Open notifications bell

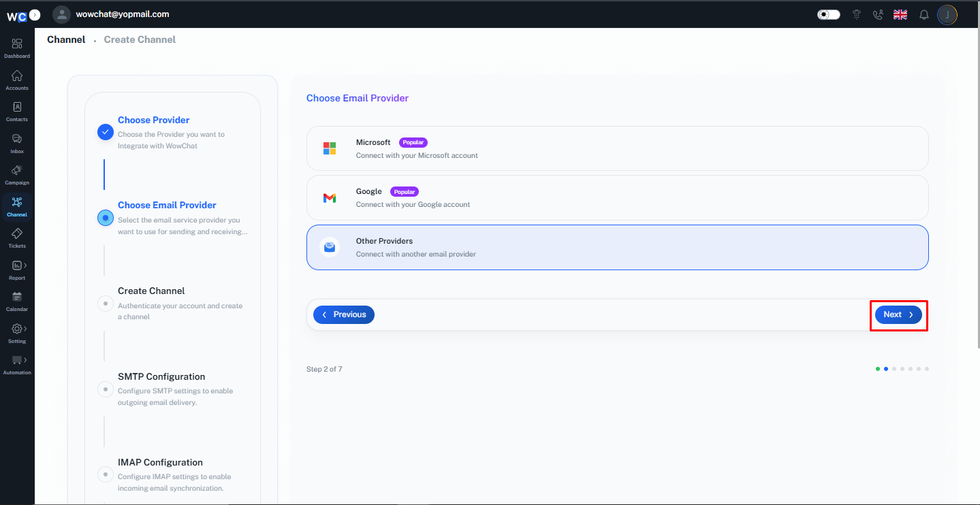[x=924, y=14]
